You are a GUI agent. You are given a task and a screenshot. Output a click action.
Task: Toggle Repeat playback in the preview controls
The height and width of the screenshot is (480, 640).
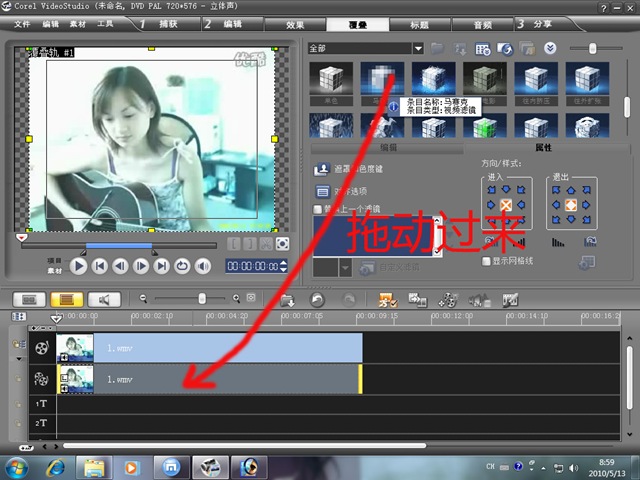click(182, 266)
